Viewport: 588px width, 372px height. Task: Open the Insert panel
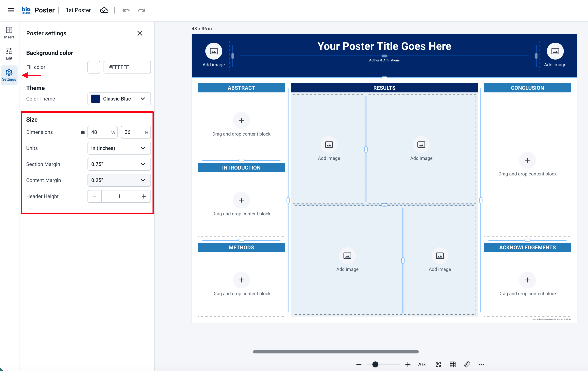tap(9, 33)
